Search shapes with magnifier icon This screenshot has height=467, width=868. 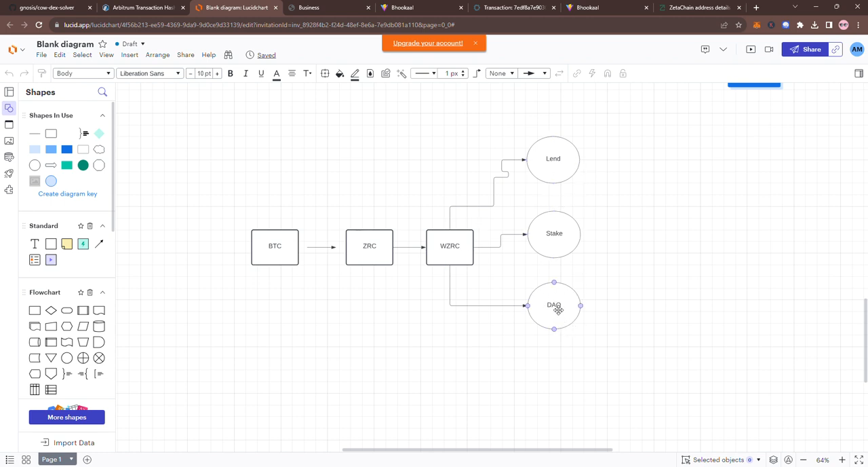tap(102, 92)
